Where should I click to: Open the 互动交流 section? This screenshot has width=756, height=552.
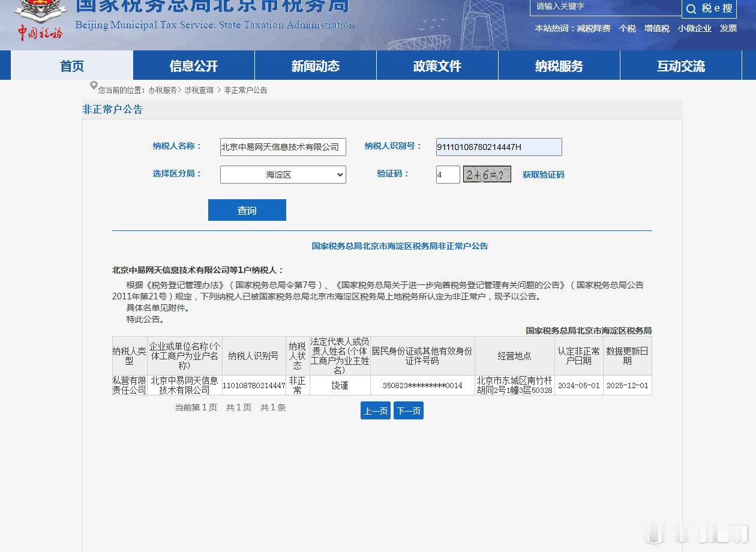pyautogui.click(x=680, y=66)
